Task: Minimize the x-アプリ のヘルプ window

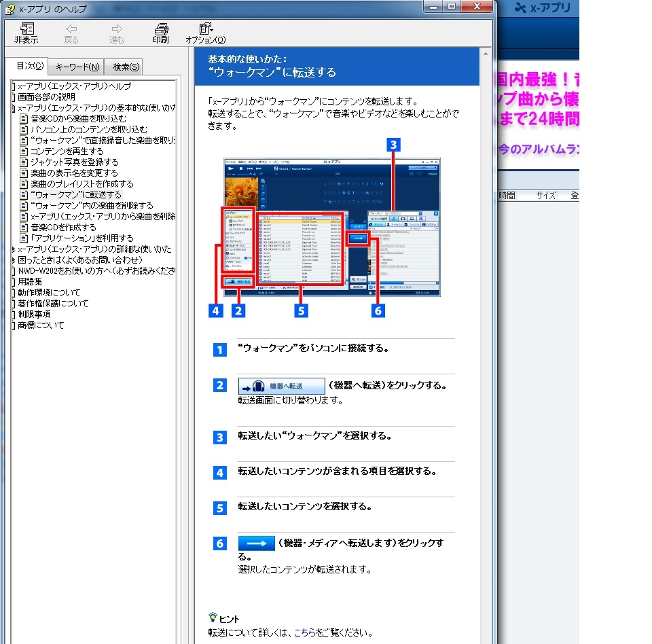Action: 433,7
